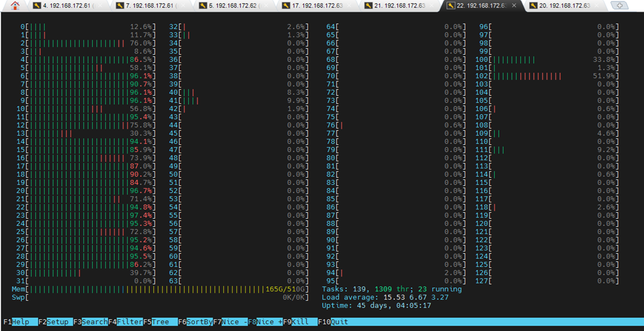Click F8 Nice + in htop footer

265,322
